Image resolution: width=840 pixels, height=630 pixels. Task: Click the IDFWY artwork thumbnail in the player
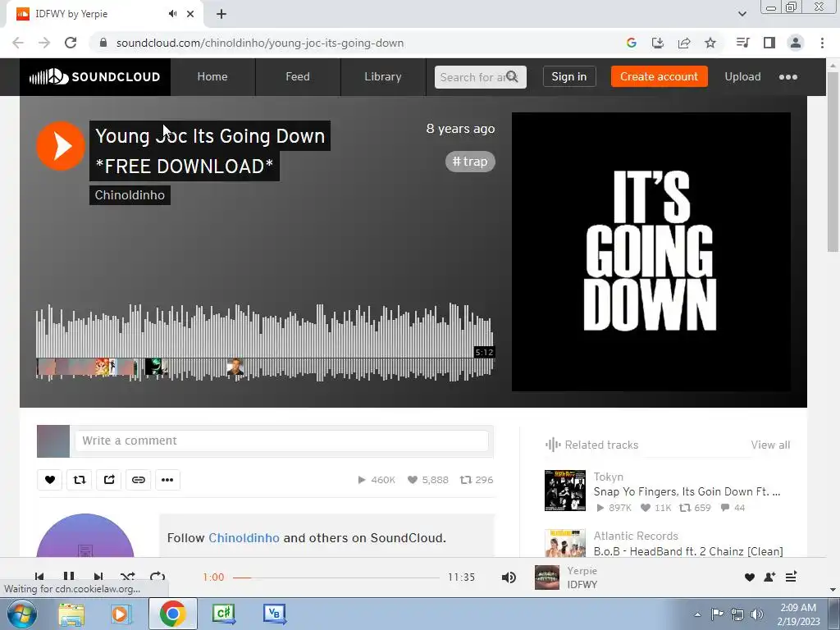(x=547, y=577)
